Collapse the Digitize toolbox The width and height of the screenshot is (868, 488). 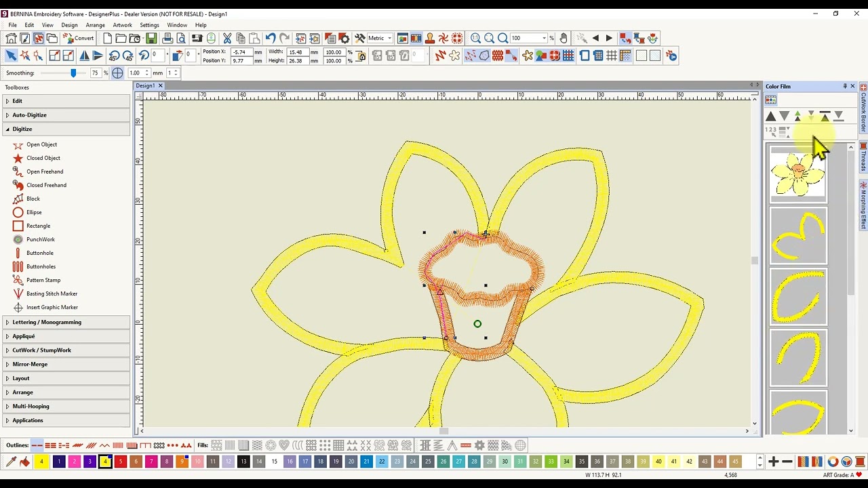click(66, 129)
